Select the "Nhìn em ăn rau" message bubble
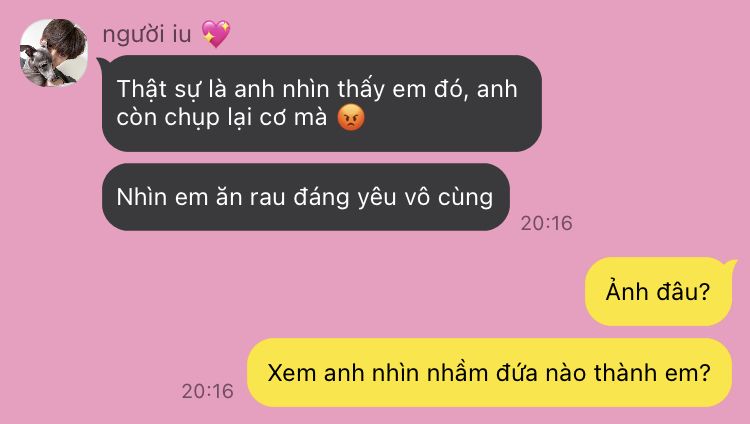The image size is (750, 424). click(306, 197)
